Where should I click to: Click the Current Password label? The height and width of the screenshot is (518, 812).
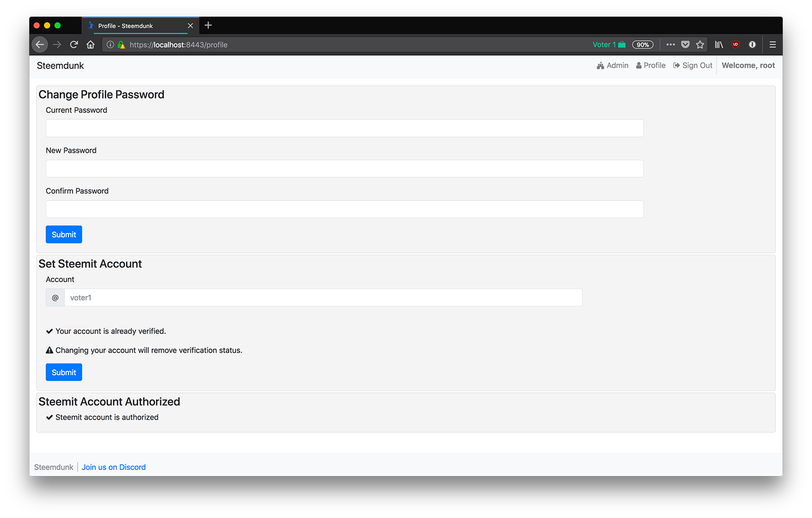76,110
